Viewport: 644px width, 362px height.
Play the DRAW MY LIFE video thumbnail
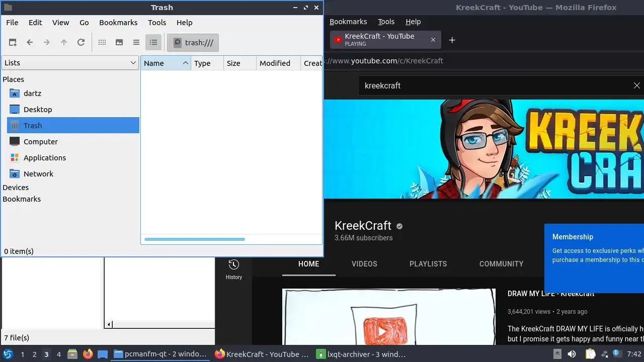[389, 317]
